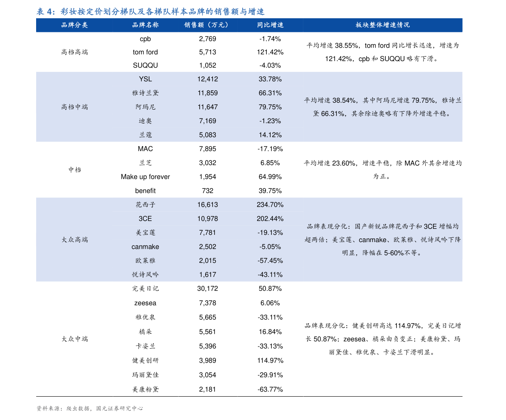Click the -57.45% growth cell for 欧莱雅
Viewport: 506px width, 420px height.
(270, 261)
